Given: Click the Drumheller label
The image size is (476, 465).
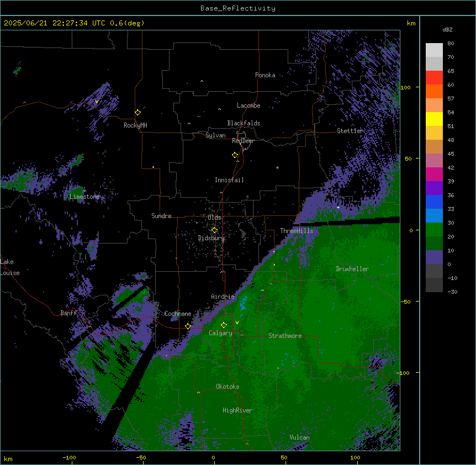Looking at the screenshot, I should (x=352, y=269).
